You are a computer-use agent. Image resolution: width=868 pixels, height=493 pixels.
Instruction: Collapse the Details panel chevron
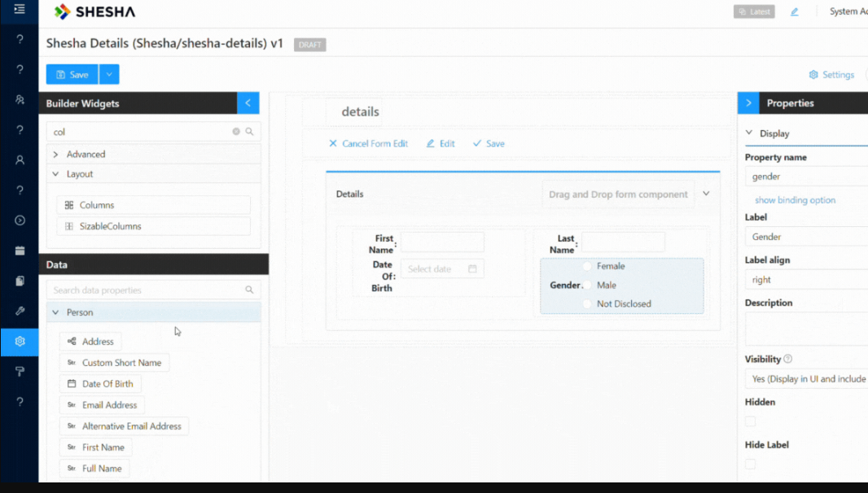706,194
